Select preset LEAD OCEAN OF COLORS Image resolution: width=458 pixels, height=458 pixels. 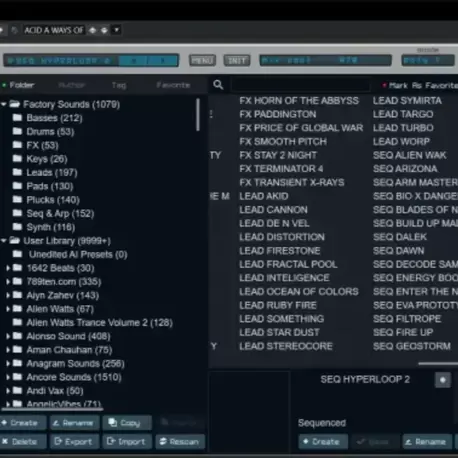tap(299, 292)
